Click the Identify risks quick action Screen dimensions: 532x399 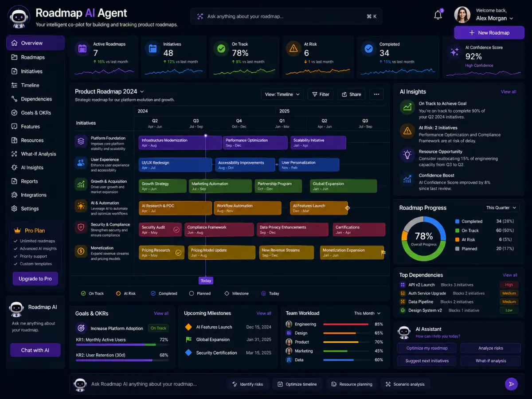pyautogui.click(x=247, y=384)
